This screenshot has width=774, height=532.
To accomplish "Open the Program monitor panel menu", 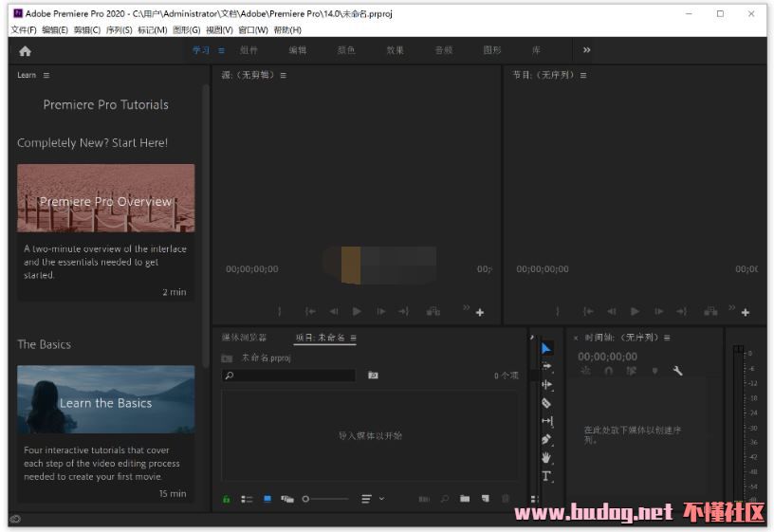I will 583,76.
